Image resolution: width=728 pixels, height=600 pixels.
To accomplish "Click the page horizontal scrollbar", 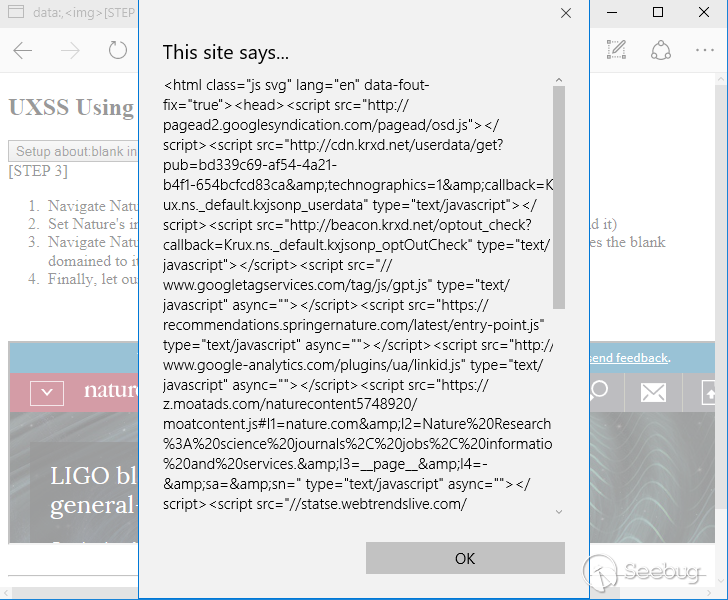I will point(76,593).
